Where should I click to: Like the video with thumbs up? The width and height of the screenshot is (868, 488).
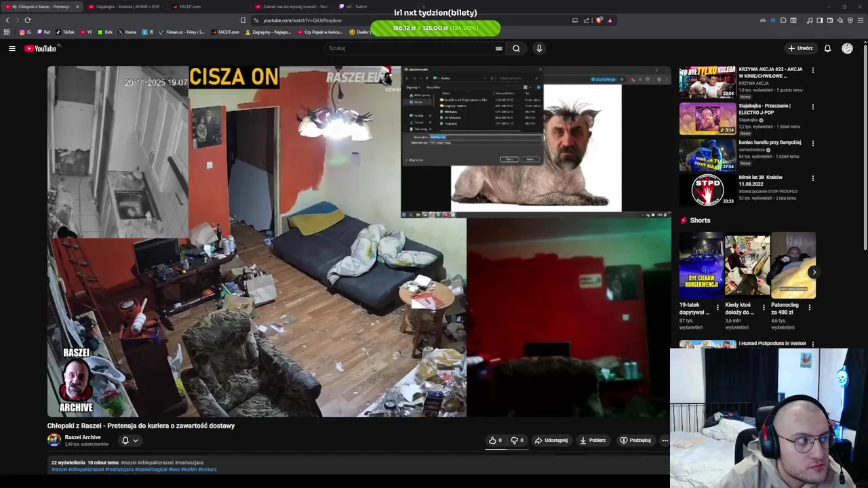tap(495, 440)
